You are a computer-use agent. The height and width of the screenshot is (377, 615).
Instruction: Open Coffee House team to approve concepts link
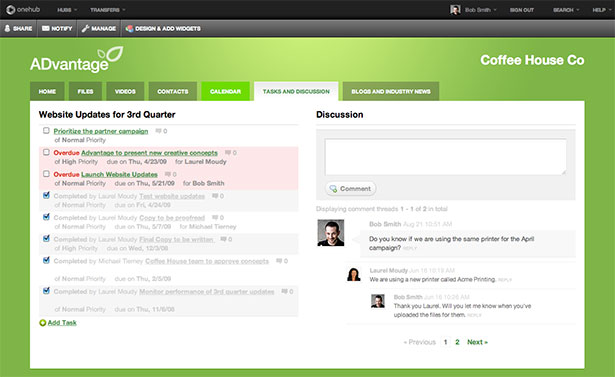tap(207, 261)
